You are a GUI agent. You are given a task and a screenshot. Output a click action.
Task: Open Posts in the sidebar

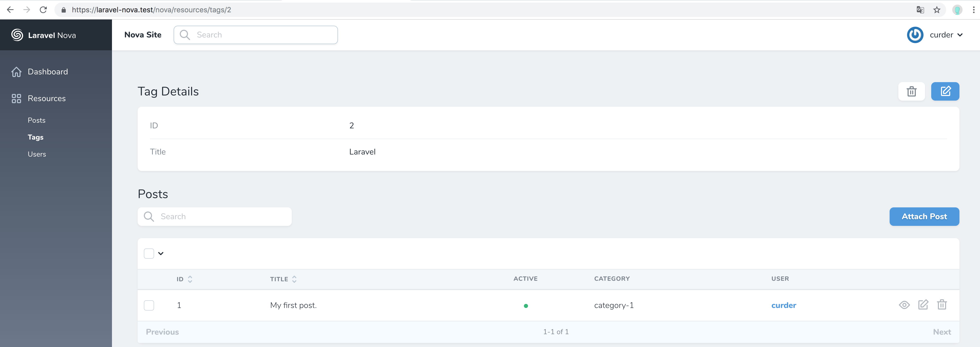pos(36,120)
